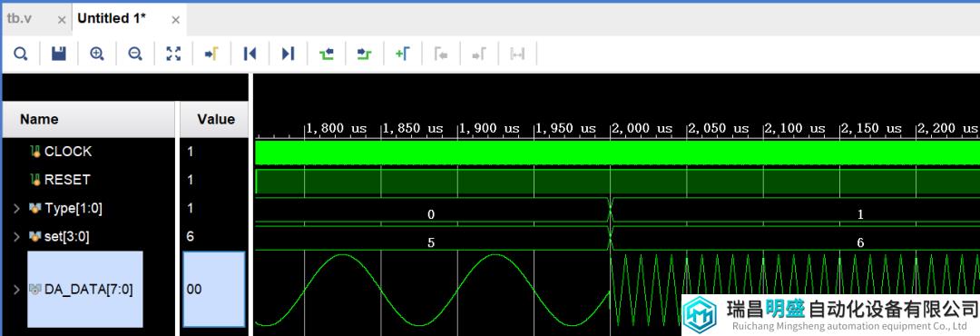This screenshot has width=980, height=336.
Task: Click the 1,900 us ruler label
Action: coord(490,128)
